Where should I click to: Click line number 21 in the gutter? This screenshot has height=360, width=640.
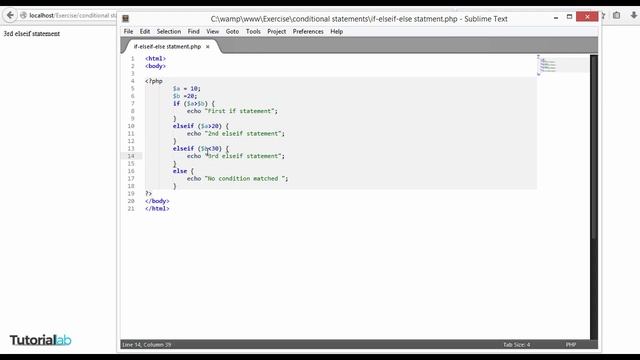[131, 209]
